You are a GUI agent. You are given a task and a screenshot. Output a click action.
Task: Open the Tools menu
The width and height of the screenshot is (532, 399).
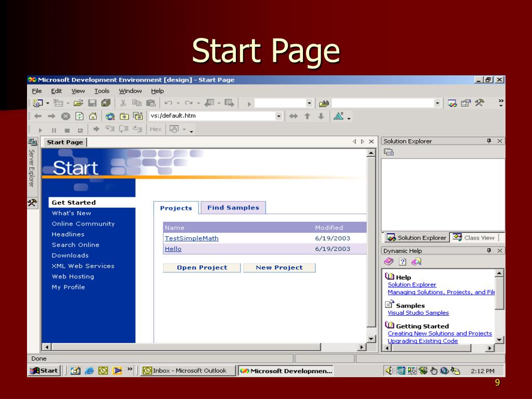click(102, 91)
